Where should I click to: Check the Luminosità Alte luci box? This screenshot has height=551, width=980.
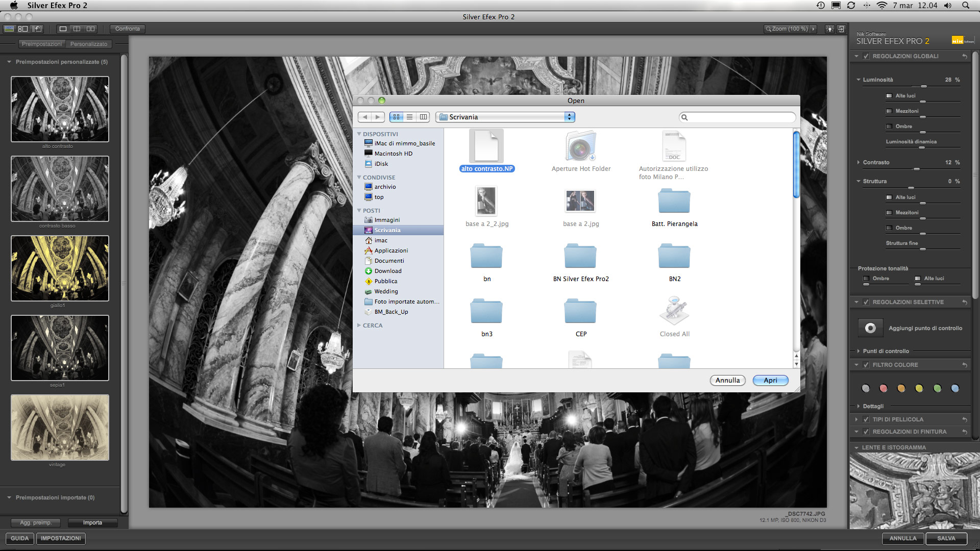pyautogui.click(x=889, y=96)
